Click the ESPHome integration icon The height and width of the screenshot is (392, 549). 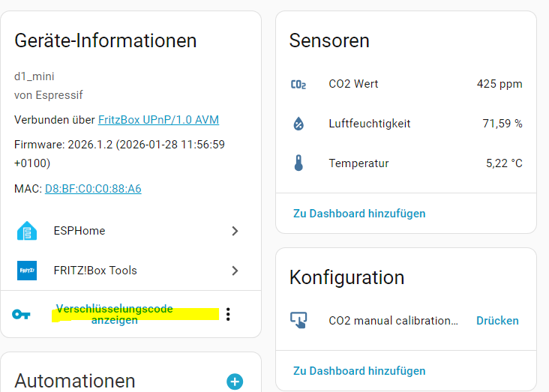tap(27, 231)
